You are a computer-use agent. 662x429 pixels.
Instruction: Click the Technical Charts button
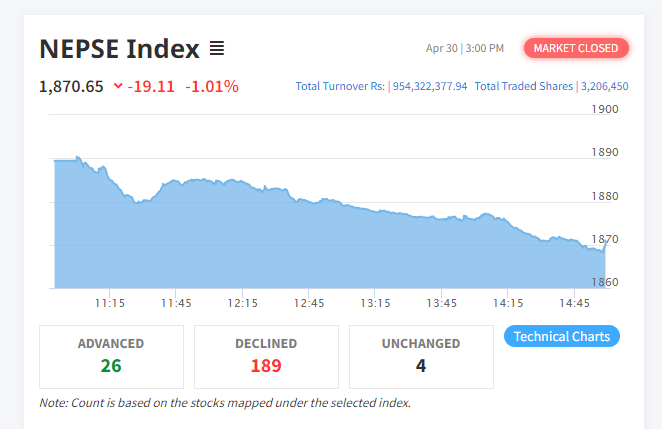click(562, 336)
